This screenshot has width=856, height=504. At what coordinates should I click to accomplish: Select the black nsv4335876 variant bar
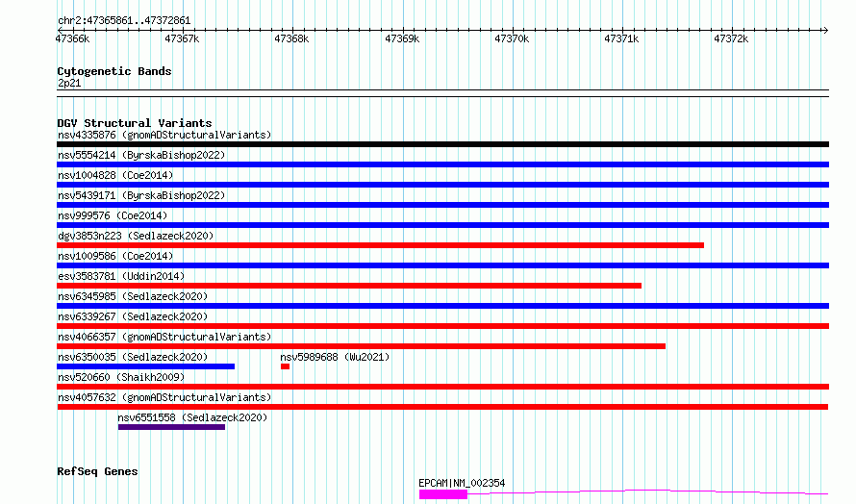pyautogui.click(x=442, y=144)
